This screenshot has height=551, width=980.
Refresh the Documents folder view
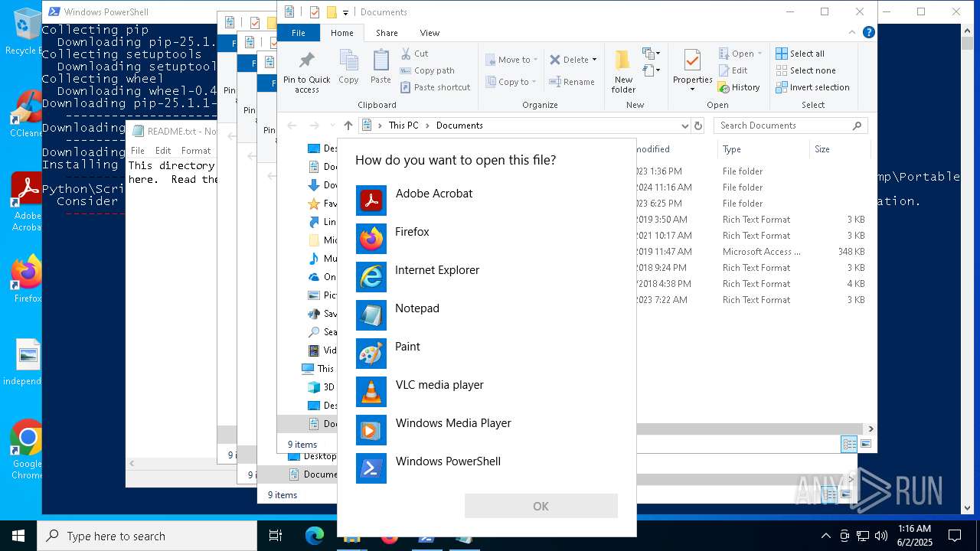tap(697, 126)
